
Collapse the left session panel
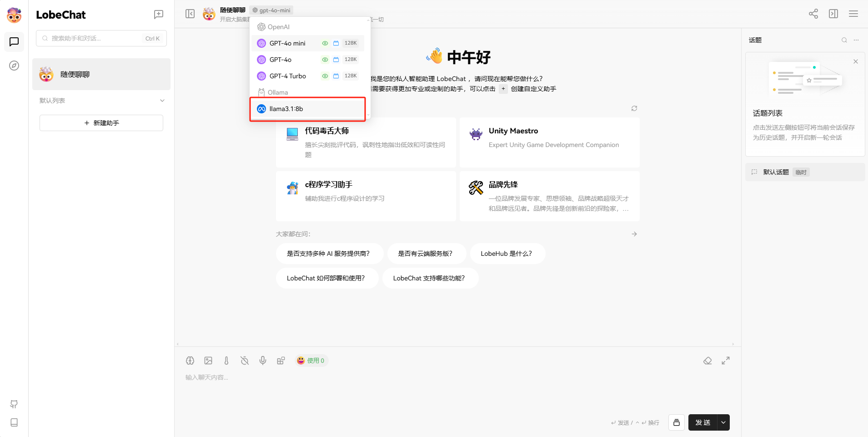click(x=190, y=14)
